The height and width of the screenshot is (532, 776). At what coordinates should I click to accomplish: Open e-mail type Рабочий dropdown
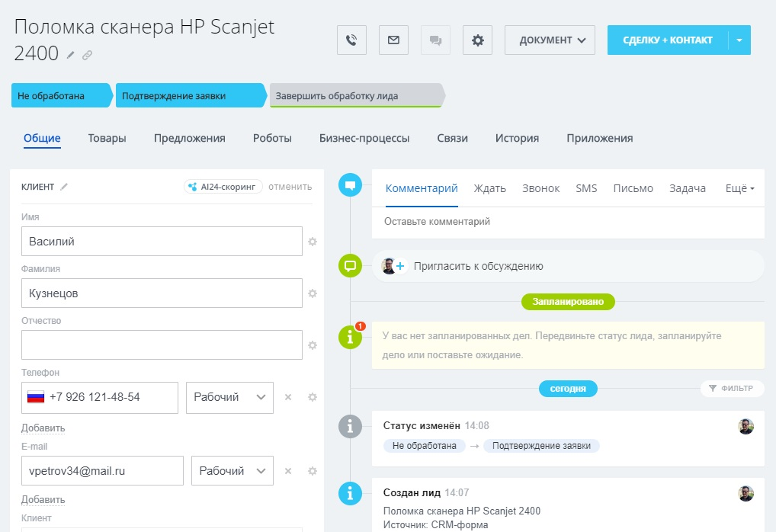[232, 470]
